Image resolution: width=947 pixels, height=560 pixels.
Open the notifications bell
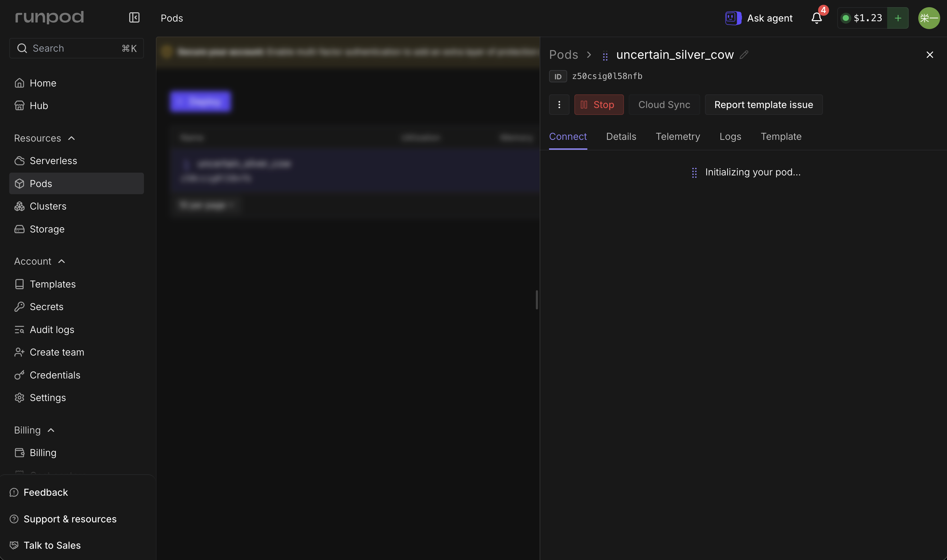coord(816,18)
